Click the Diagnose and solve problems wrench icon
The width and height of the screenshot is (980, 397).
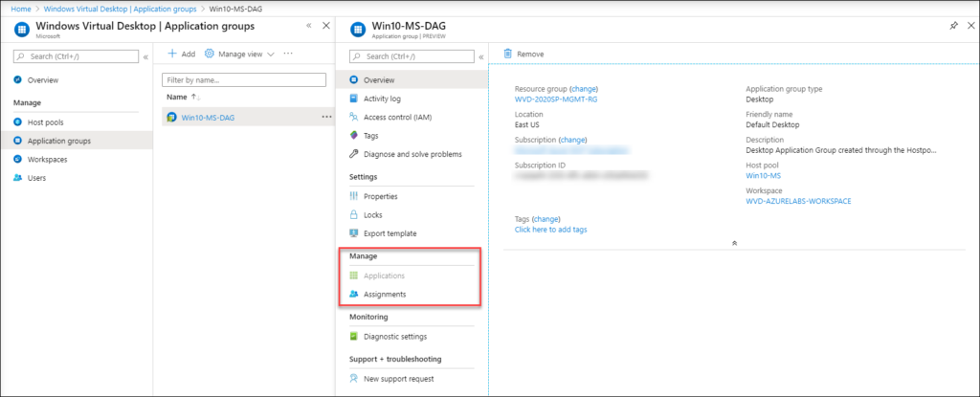354,154
